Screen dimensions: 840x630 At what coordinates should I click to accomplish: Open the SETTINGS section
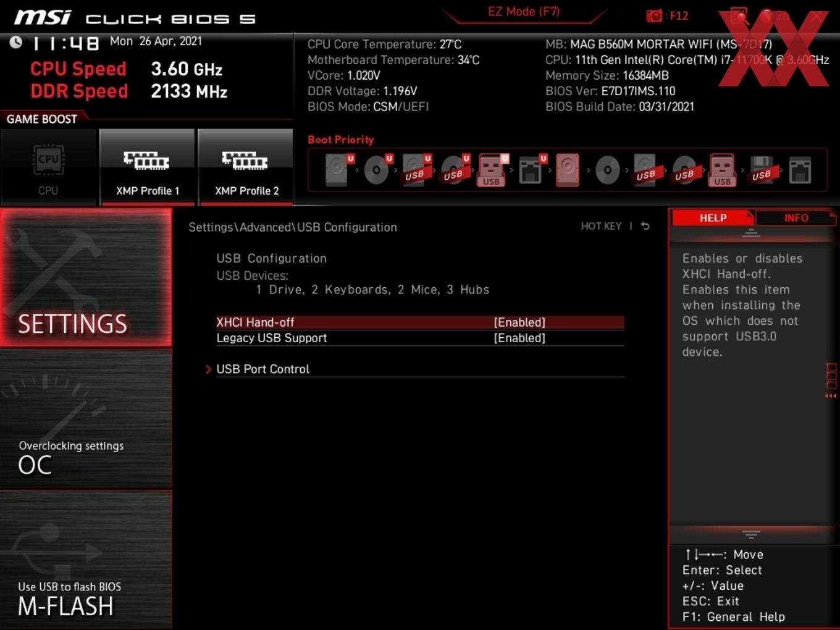tap(86, 278)
